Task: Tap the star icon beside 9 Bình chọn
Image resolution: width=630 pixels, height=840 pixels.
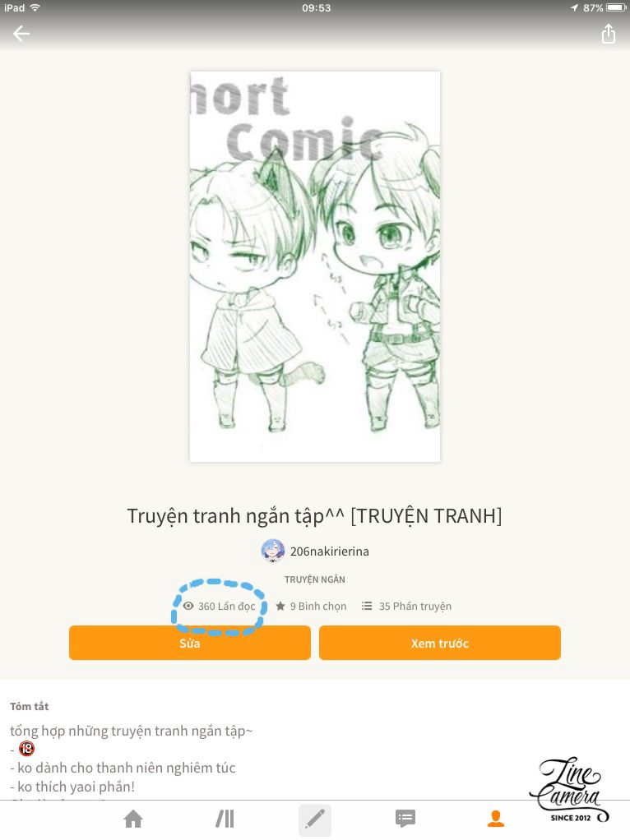Action: point(280,606)
